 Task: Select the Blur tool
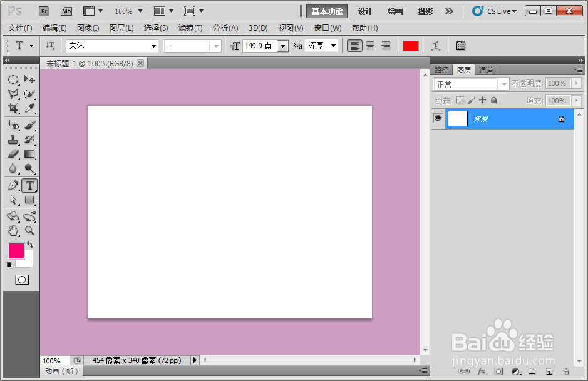click(x=13, y=168)
